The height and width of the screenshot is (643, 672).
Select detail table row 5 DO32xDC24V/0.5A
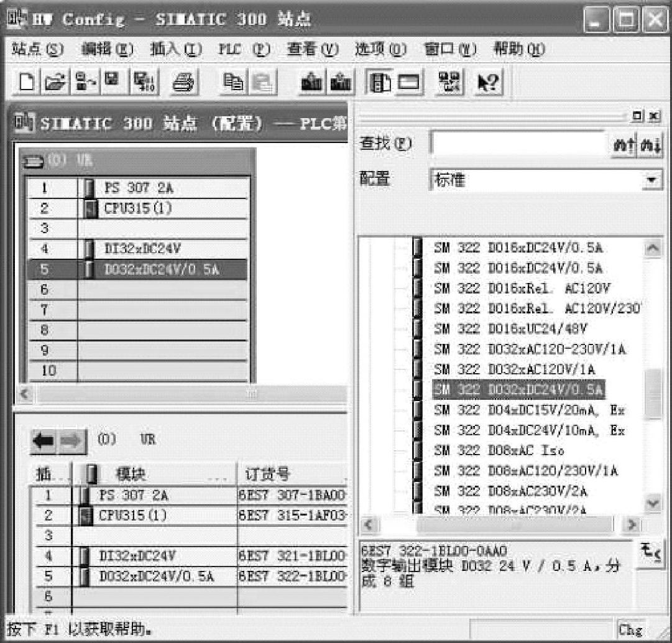pos(188,576)
